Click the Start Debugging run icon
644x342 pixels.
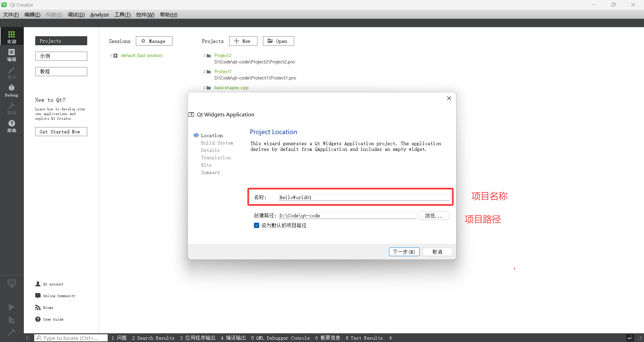click(x=11, y=320)
